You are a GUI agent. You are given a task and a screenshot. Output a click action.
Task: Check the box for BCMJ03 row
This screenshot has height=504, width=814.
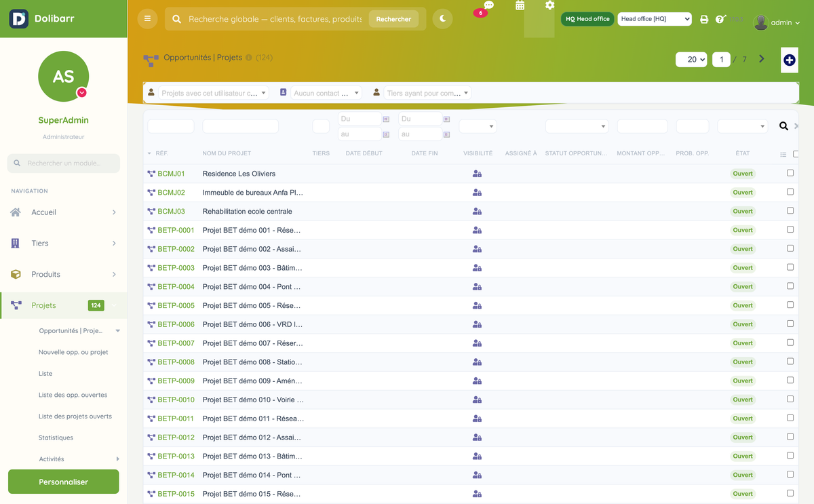tap(790, 211)
